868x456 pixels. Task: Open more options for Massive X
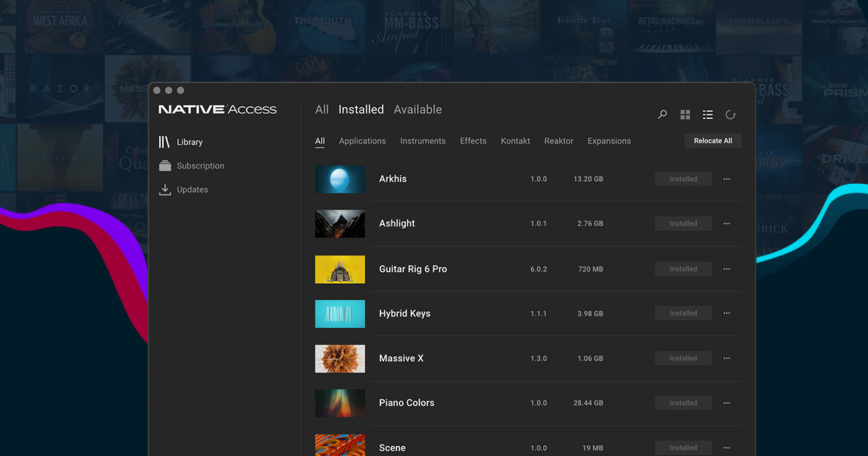pos(726,358)
